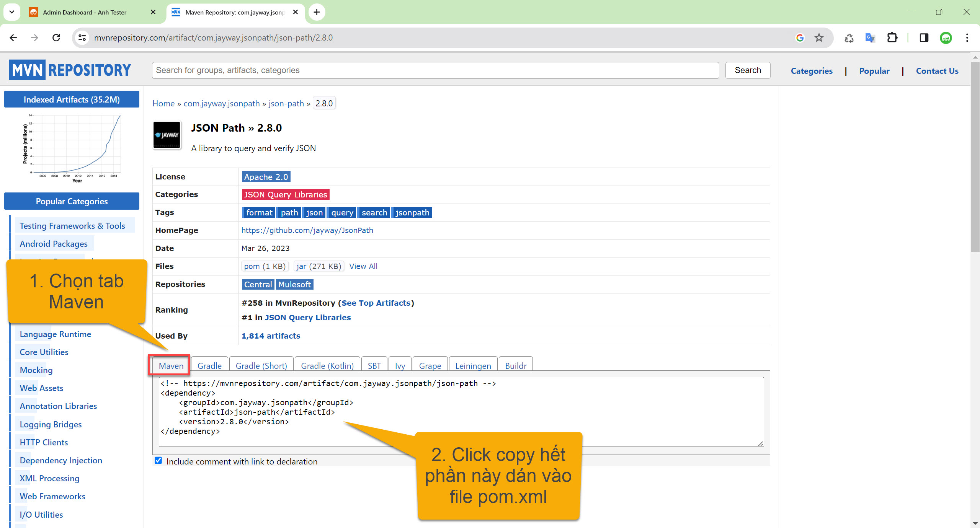Open JSON Query Libraries category badge
This screenshot has width=980, height=528.
[x=286, y=194]
